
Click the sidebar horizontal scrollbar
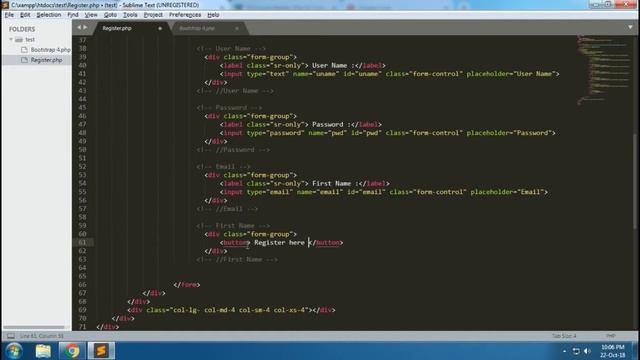33,327
